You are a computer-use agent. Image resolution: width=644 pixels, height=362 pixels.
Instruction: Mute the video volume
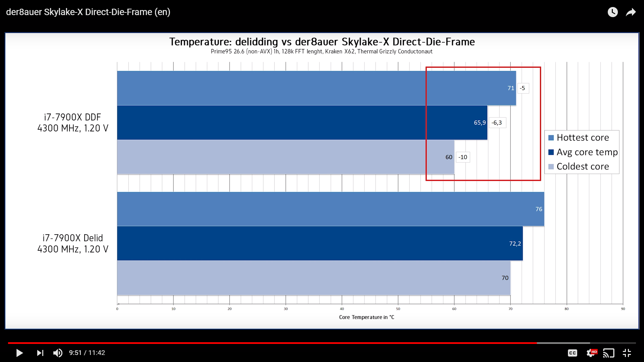58,353
